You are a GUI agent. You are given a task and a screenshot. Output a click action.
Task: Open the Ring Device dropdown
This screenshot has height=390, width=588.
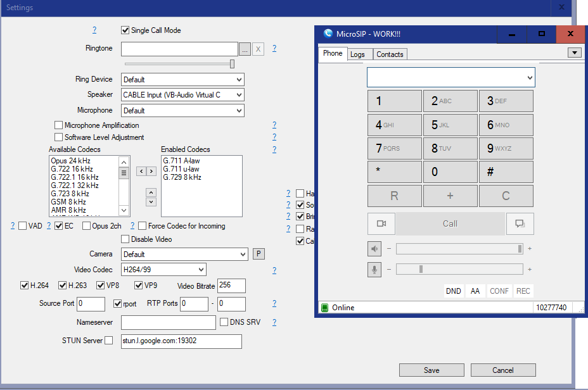click(x=182, y=80)
